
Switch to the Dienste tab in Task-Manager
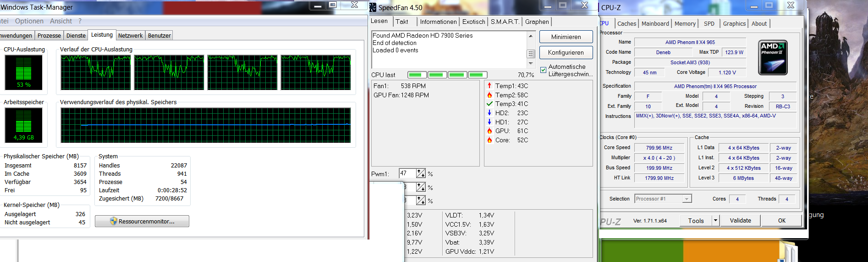[76, 36]
